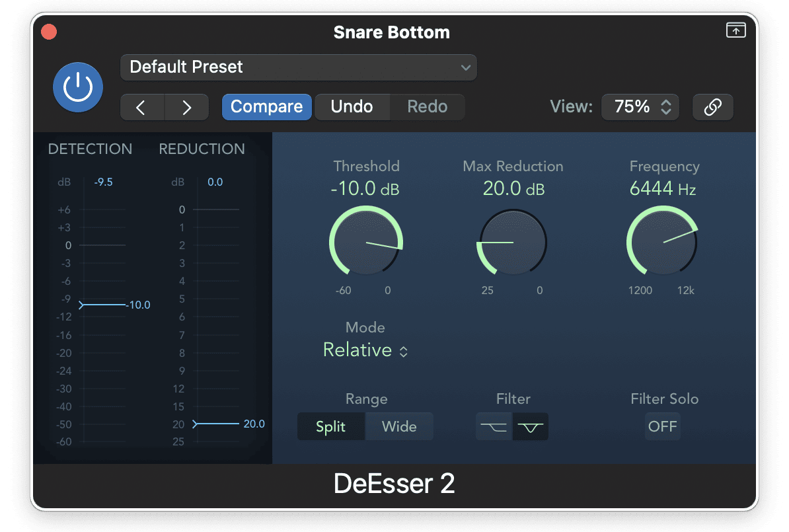Viewport: 789px width, 532px height.
Task: Click the Compare button
Action: pyautogui.click(x=267, y=106)
